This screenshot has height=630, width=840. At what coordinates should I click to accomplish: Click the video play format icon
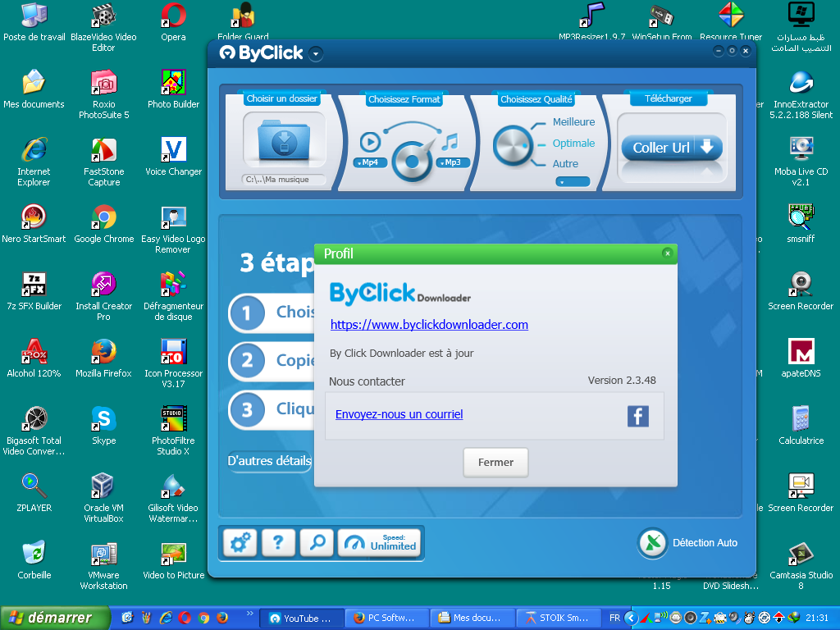[370, 142]
